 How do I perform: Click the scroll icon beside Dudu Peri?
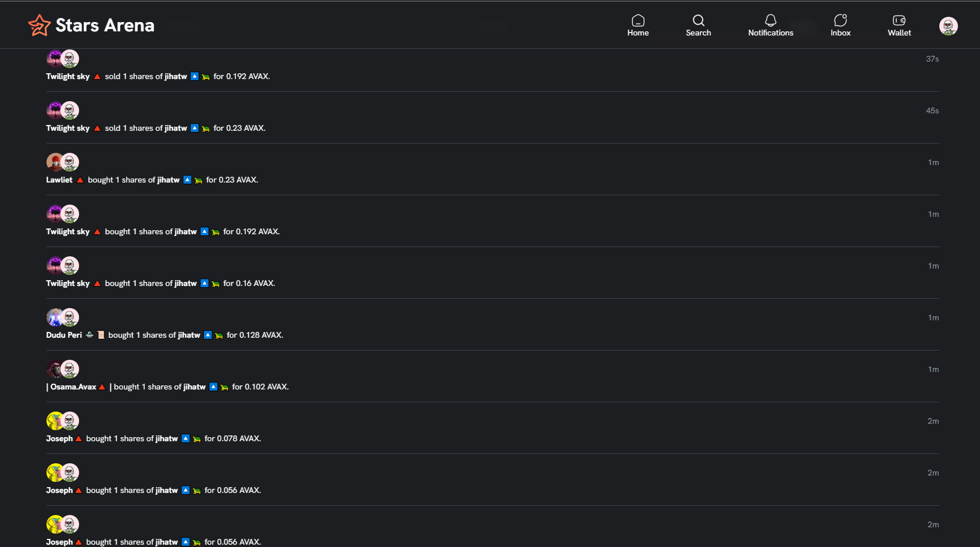[x=101, y=335]
